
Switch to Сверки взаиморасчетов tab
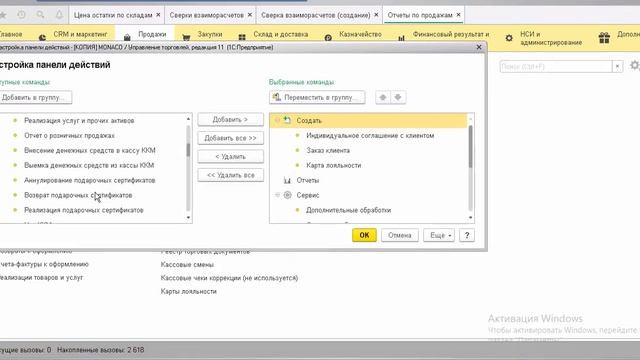coord(207,15)
